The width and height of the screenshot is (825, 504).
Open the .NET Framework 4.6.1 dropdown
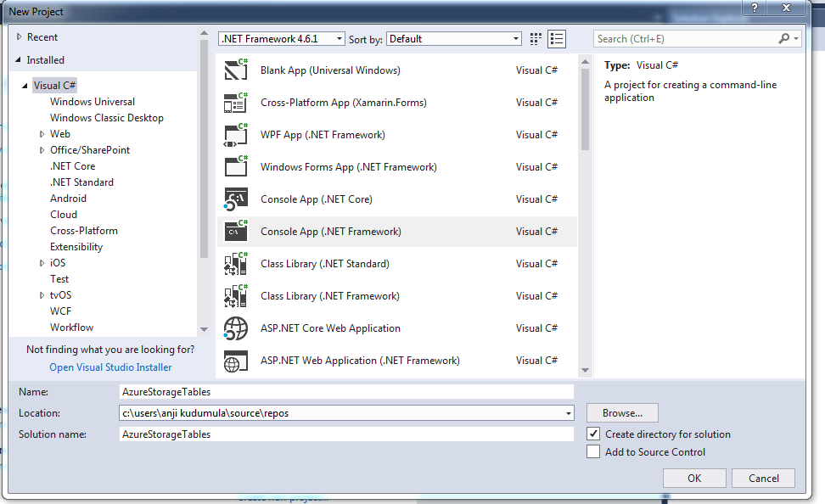point(340,38)
